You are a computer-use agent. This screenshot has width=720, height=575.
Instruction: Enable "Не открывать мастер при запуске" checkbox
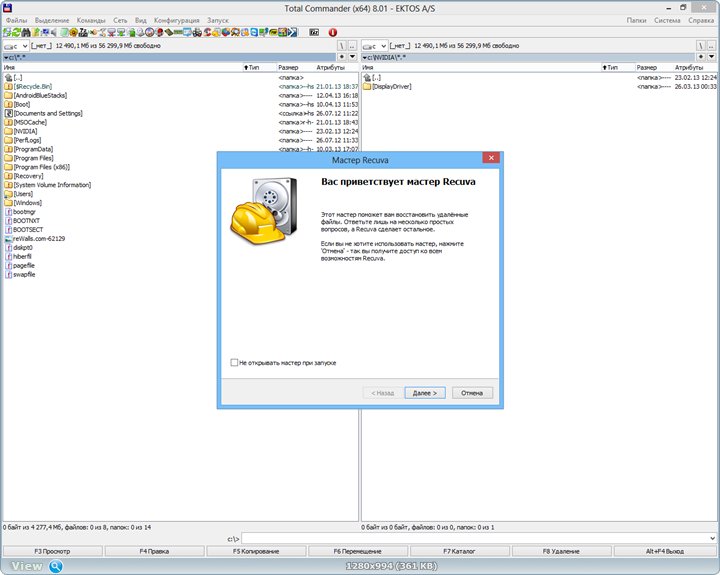232,363
